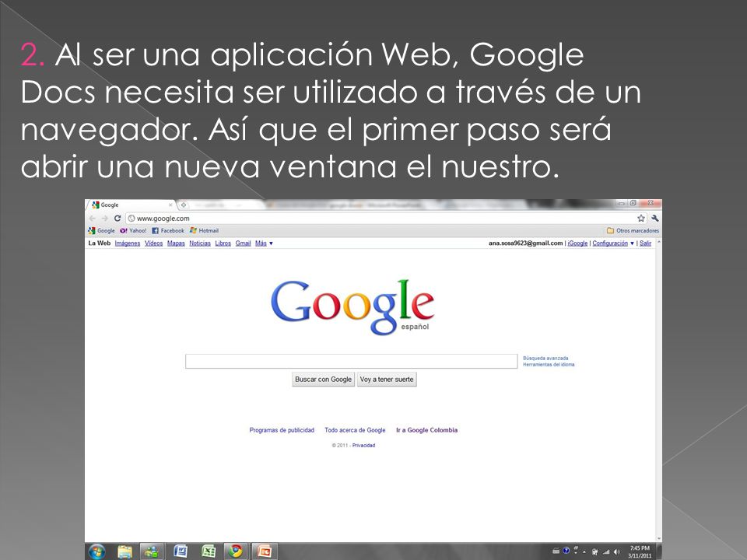Open Microsoft Excel from the taskbar
The height and width of the screenshot is (560, 747).
click(x=209, y=551)
